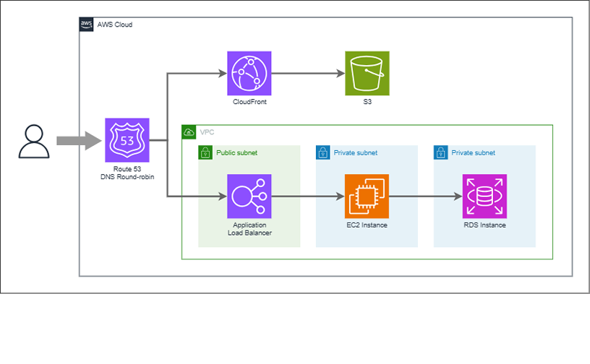Select the arrow from EC2 to RDS
This screenshot has width=590, height=364.
coord(426,196)
